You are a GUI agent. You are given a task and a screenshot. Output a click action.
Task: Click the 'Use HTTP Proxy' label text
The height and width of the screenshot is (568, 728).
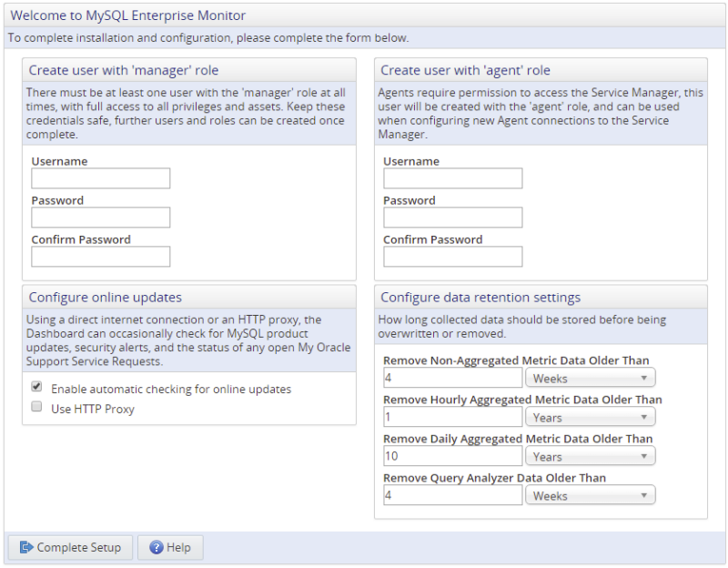point(93,410)
